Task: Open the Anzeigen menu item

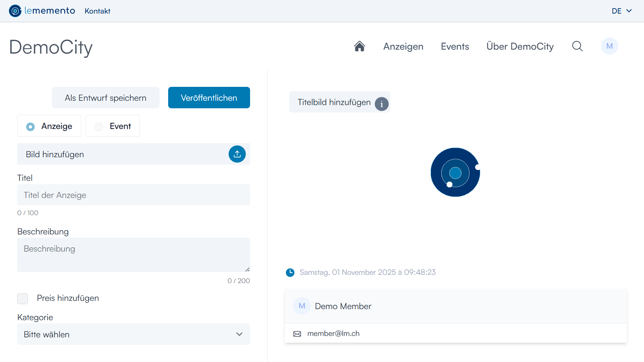Action: coord(403,46)
